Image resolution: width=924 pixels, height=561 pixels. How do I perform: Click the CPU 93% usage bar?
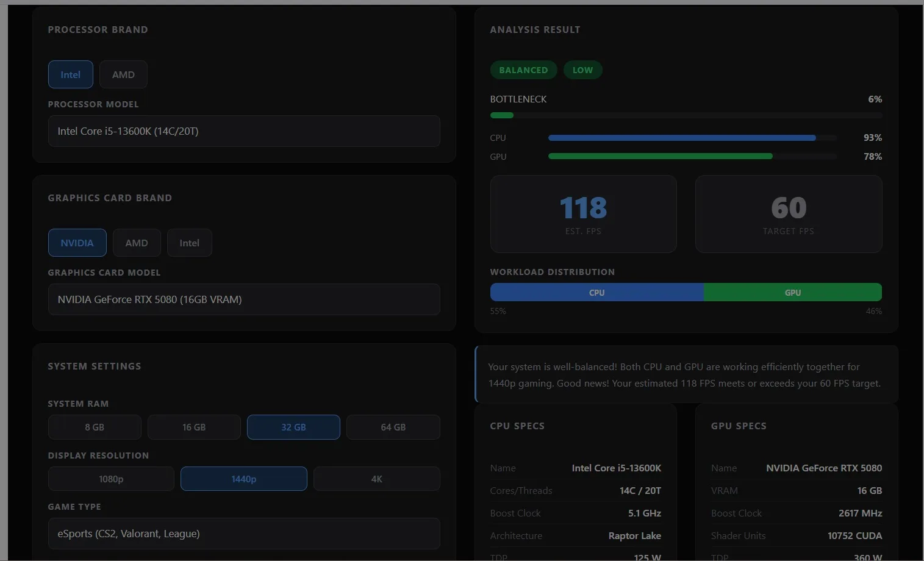693,138
